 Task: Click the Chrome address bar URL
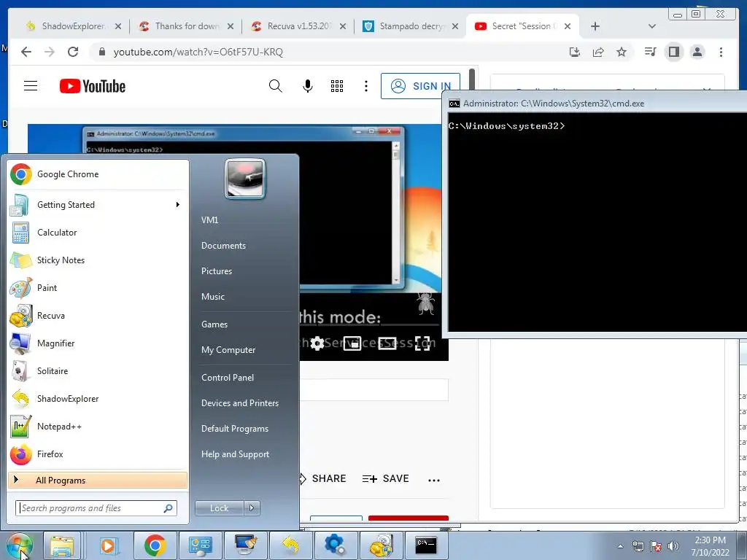point(198,52)
